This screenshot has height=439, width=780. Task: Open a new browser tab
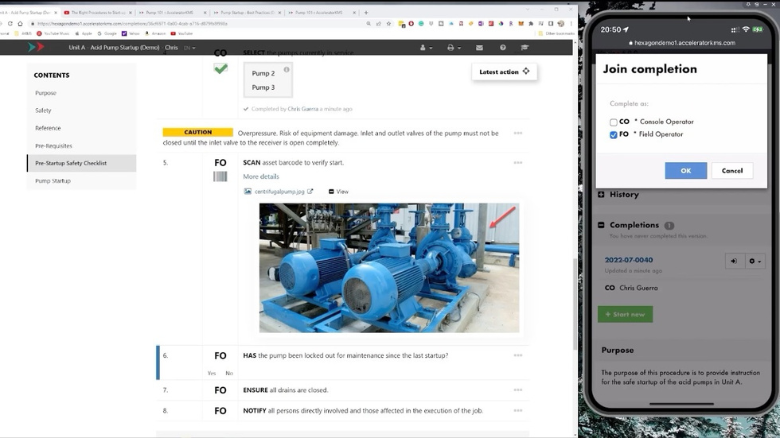(366, 12)
